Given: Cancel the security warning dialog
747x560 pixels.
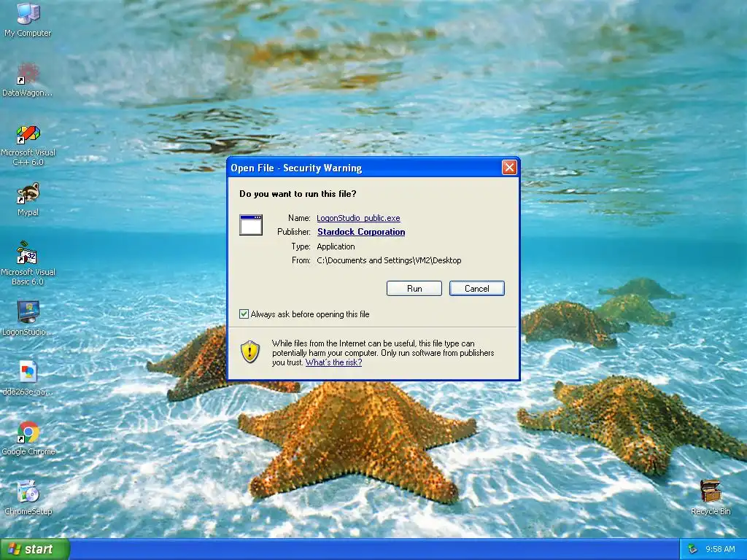Looking at the screenshot, I should (477, 289).
